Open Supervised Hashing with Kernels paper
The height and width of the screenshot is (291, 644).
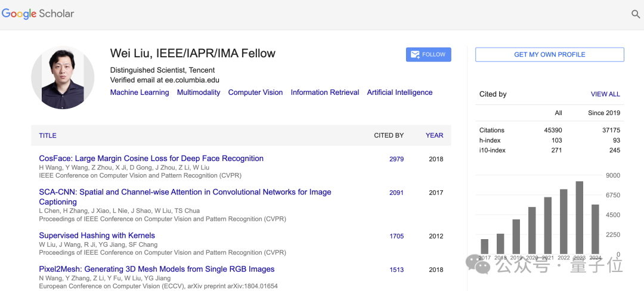(97, 236)
